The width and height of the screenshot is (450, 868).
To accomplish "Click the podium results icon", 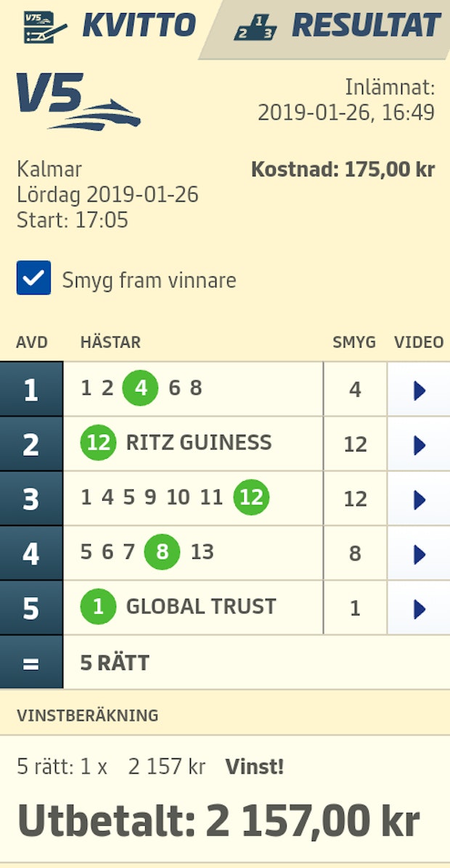I will [x=255, y=28].
